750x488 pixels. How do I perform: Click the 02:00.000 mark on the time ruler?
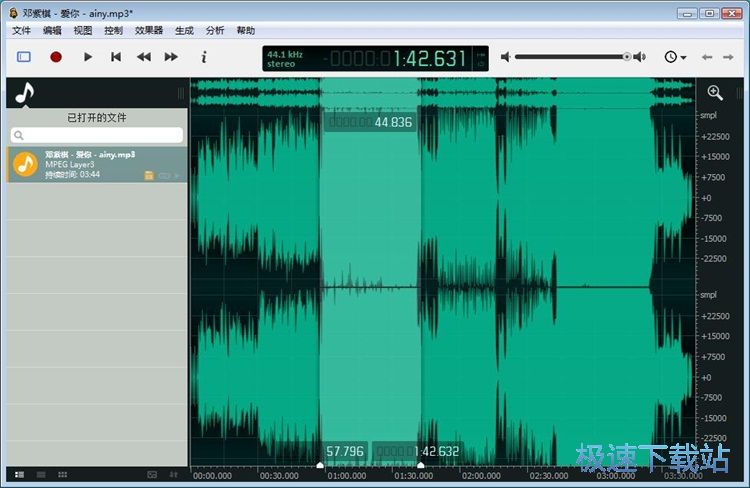(481, 476)
